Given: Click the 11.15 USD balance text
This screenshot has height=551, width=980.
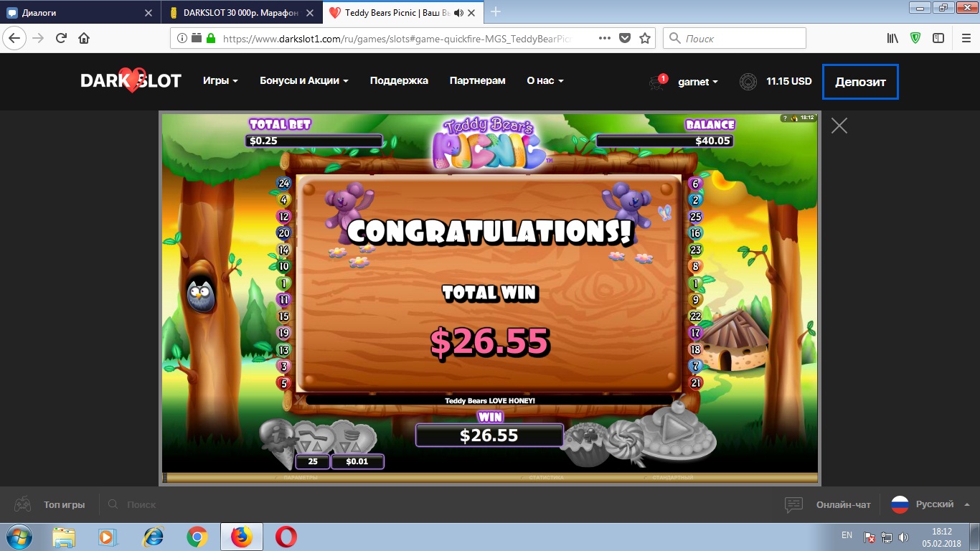Looking at the screenshot, I should pyautogui.click(x=788, y=81).
